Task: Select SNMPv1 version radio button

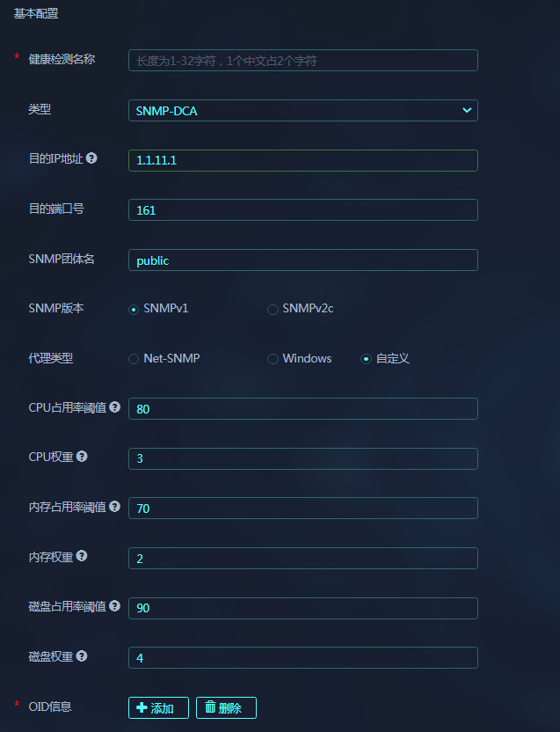Action: click(x=134, y=309)
